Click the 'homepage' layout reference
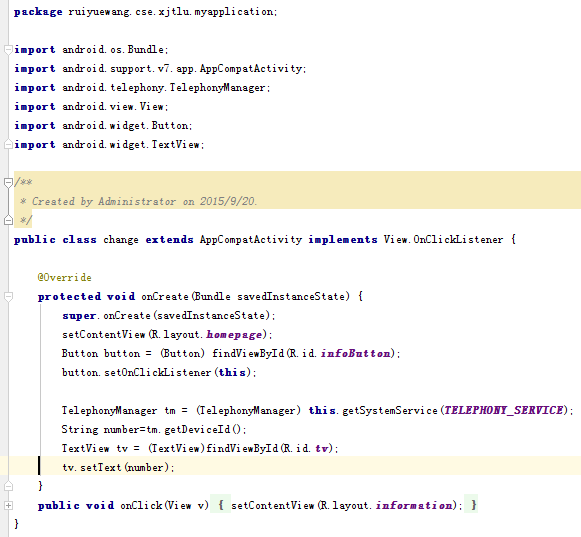The image size is (581, 537). coord(234,335)
